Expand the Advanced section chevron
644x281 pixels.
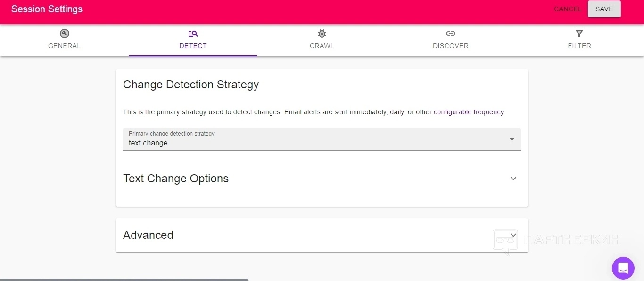[513, 235]
